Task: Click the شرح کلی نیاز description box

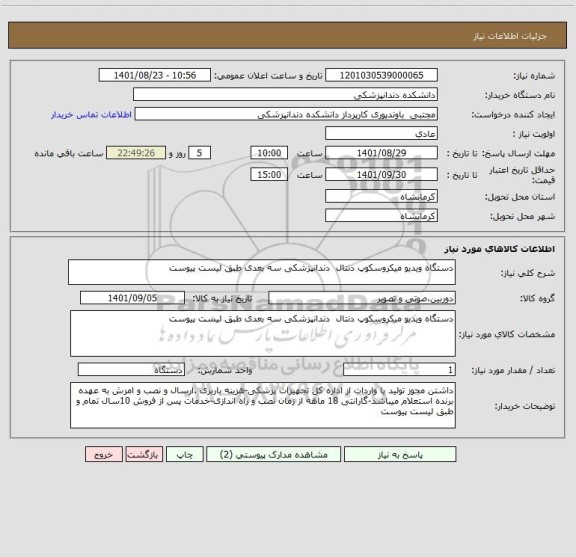Action: (262, 272)
